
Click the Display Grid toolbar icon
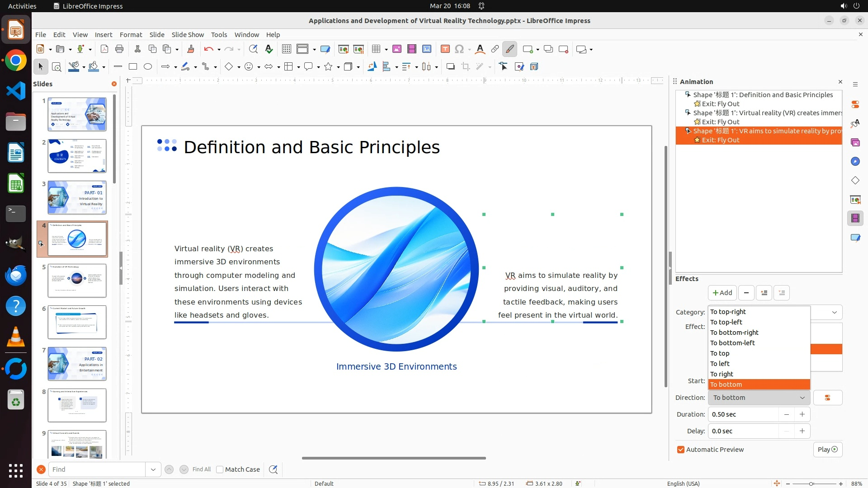coord(286,49)
